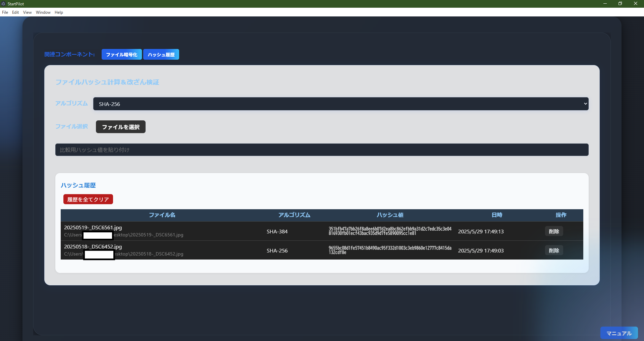
Task: Delete the 20250518-_DSC6452.jpg history entry
Action: tap(553, 250)
